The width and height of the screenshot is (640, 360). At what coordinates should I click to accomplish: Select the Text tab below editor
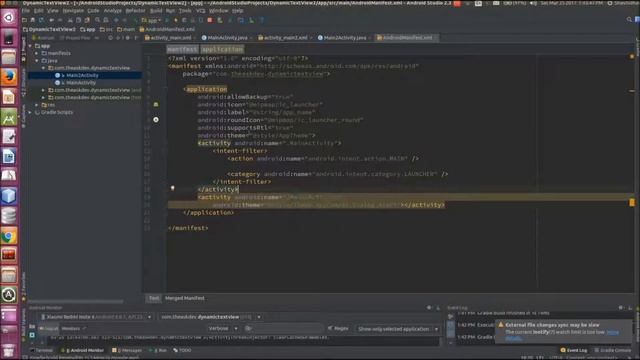coord(153,298)
